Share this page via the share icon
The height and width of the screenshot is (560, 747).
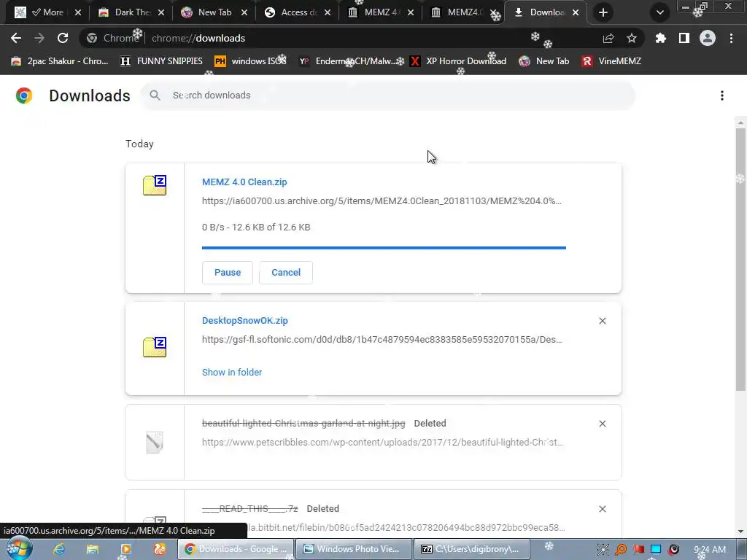pyautogui.click(x=608, y=38)
